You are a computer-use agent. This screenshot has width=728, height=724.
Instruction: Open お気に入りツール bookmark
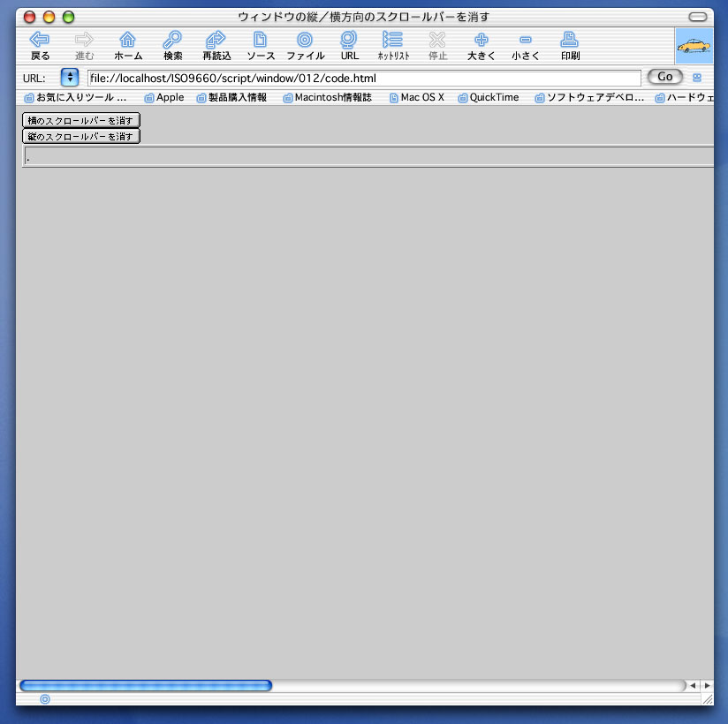[x=76, y=97]
